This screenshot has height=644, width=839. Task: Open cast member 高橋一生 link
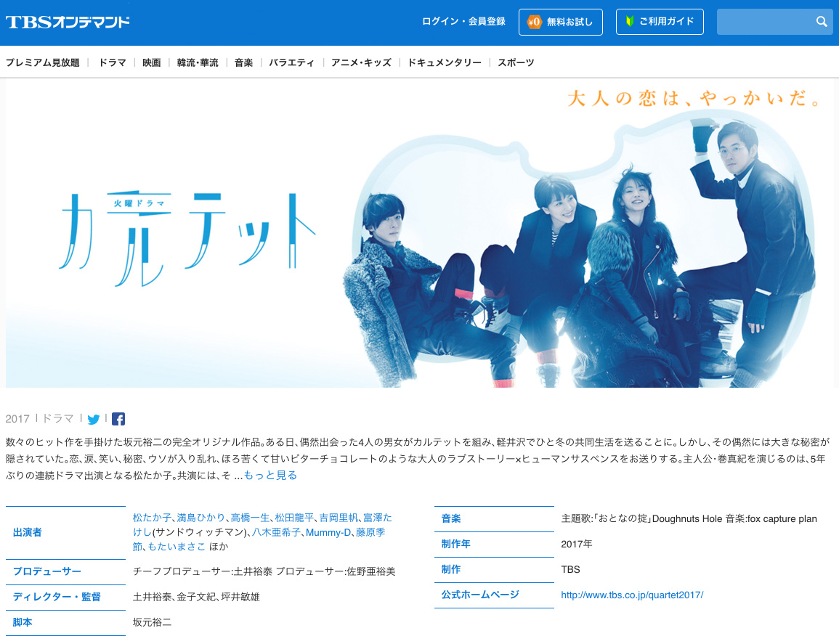[x=250, y=518]
